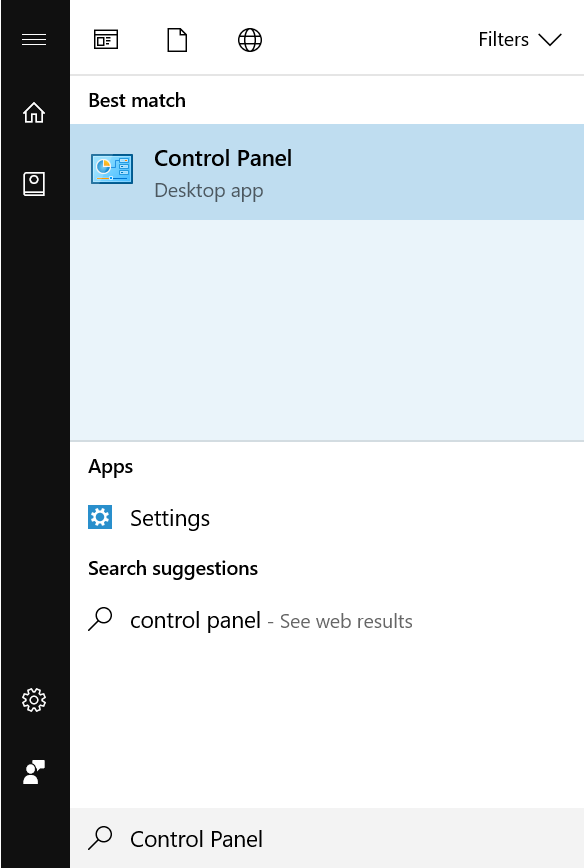Filter results by Documents icon

coord(177,40)
